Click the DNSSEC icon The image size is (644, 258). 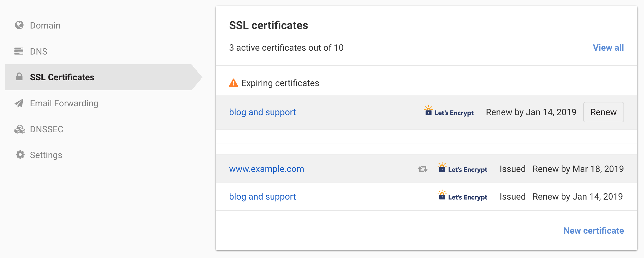click(x=19, y=129)
